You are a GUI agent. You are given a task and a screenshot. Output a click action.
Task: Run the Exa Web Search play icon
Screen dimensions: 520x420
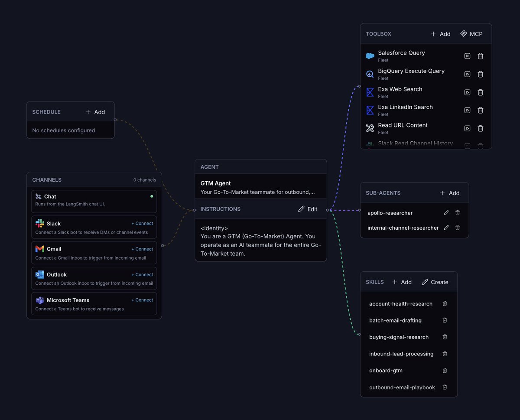tap(467, 92)
